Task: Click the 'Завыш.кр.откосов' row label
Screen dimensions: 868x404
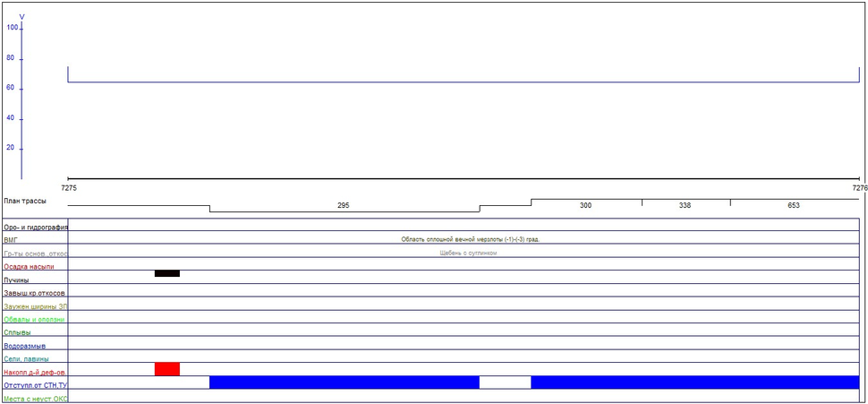Action: [34, 293]
